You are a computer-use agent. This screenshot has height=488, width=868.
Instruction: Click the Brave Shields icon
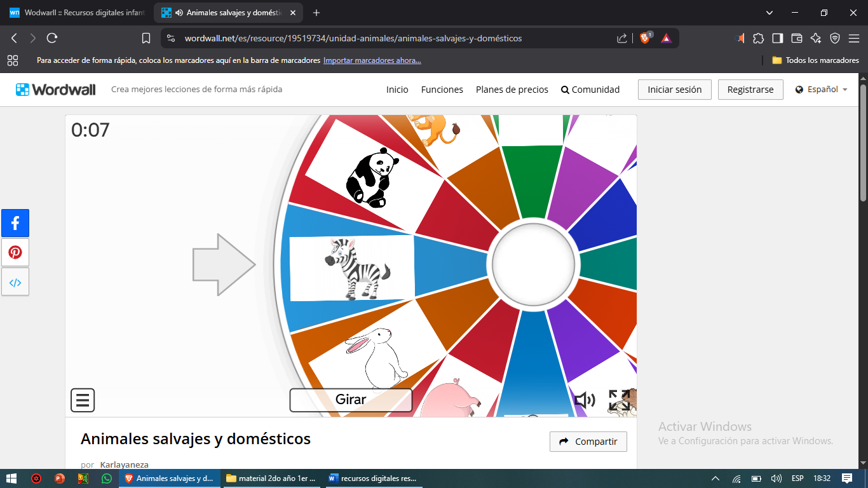645,38
